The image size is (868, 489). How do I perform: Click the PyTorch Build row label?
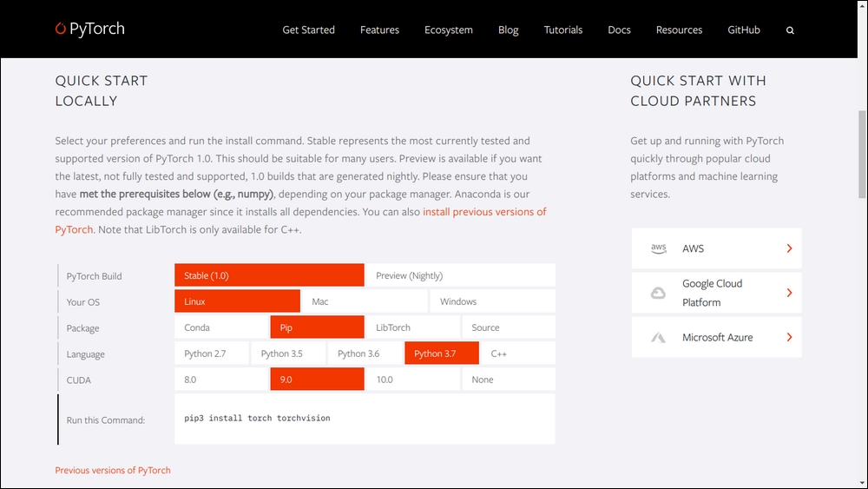coord(94,276)
